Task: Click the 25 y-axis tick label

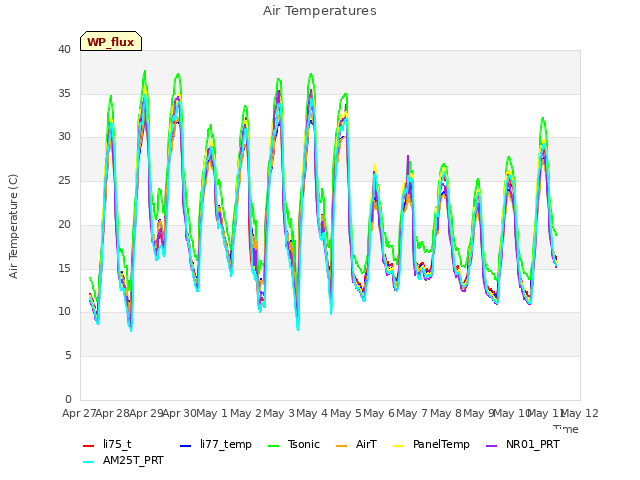Action: pos(64,180)
